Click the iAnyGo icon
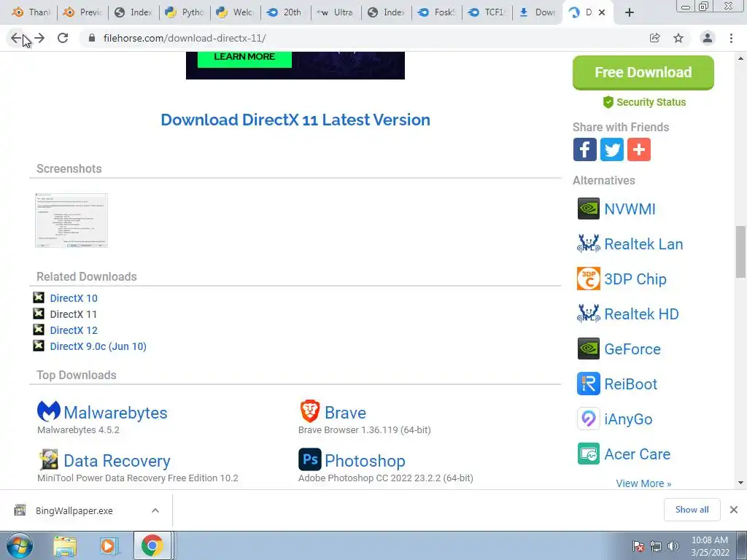This screenshot has height=560, width=747. (589, 419)
